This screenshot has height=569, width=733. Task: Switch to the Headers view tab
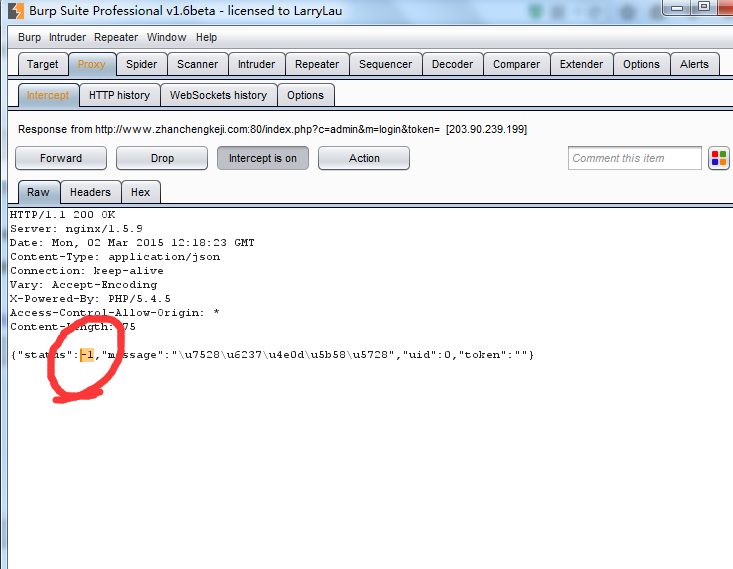(x=91, y=192)
